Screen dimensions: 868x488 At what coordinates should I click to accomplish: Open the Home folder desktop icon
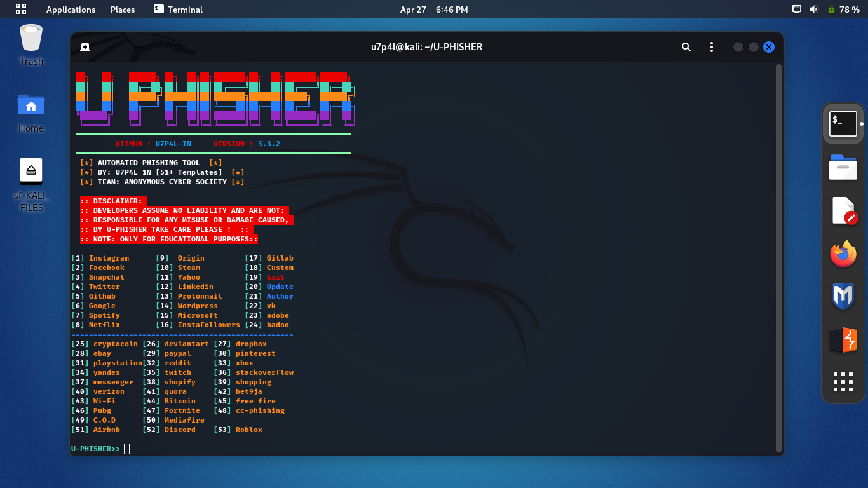pyautogui.click(x=31, y=112)
